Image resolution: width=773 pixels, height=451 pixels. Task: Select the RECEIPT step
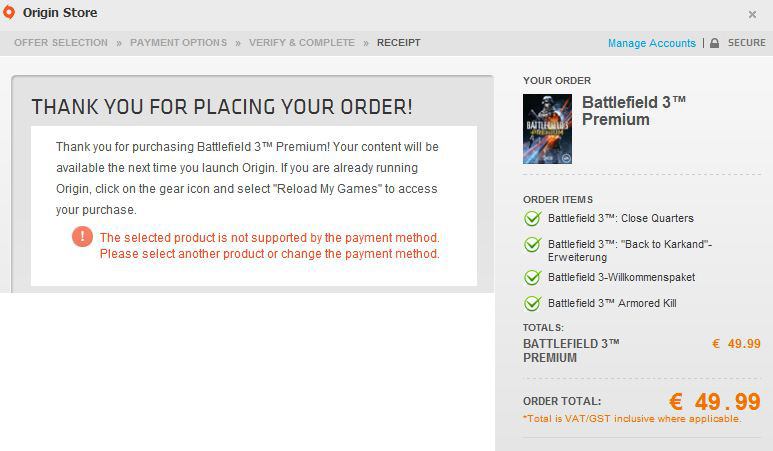point(398,42)
